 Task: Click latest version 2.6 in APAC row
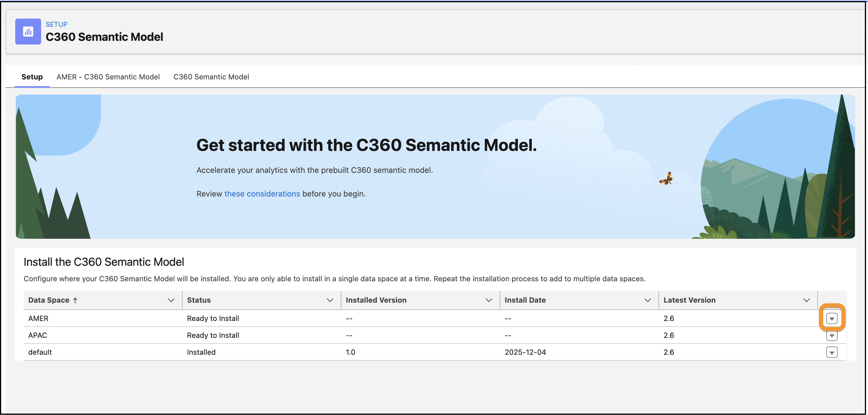(669, 335)
